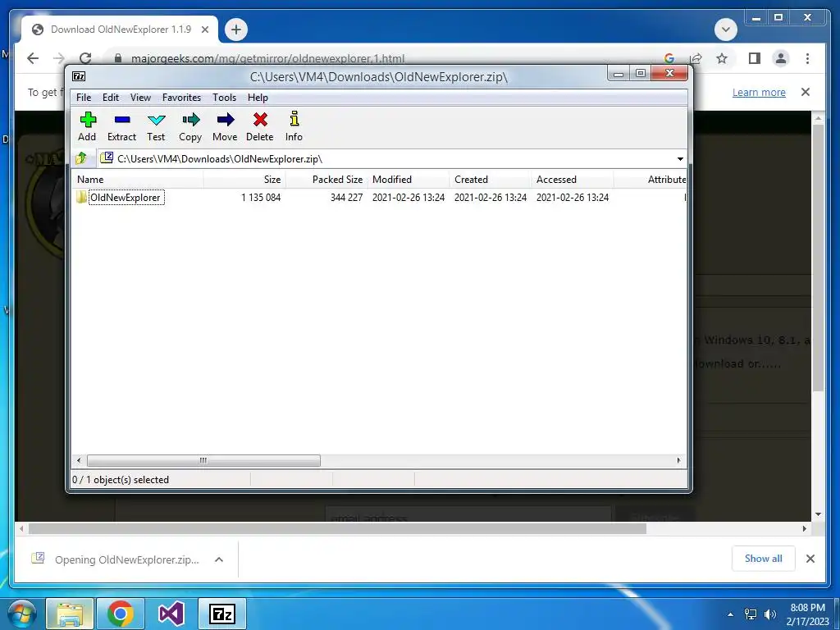Click the Google icon in address bar
The image size is (840, 630).
click(x=669, y=58)
